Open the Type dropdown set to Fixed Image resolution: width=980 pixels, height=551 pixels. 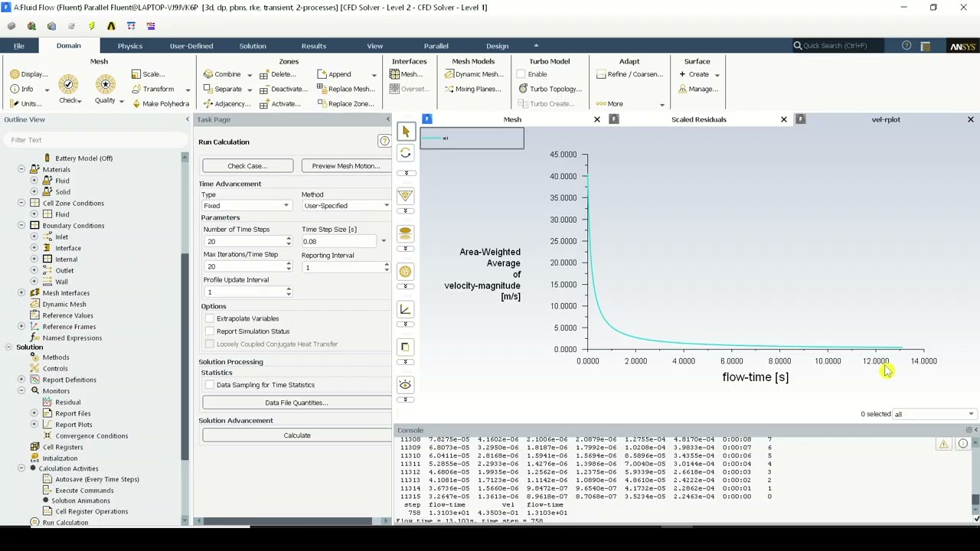coord(247,205)
